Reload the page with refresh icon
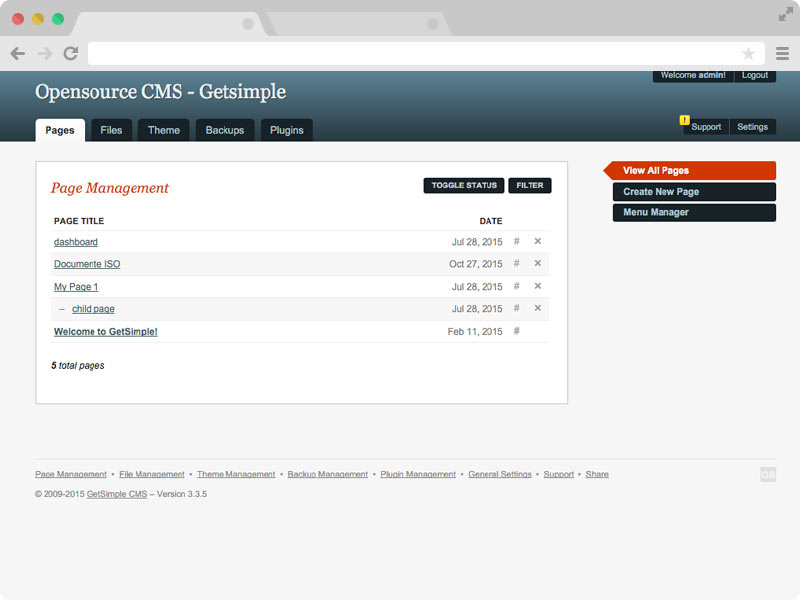 71,53
